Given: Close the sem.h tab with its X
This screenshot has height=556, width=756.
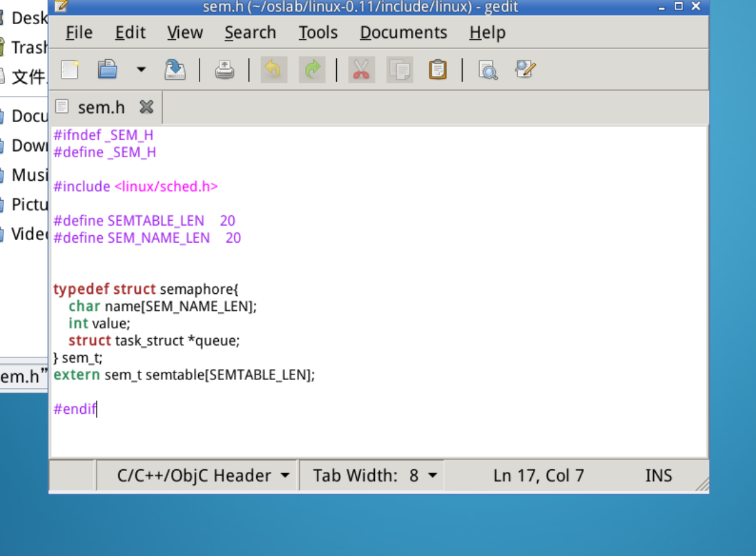Looking at the screenshot, I should coord(146,107).
